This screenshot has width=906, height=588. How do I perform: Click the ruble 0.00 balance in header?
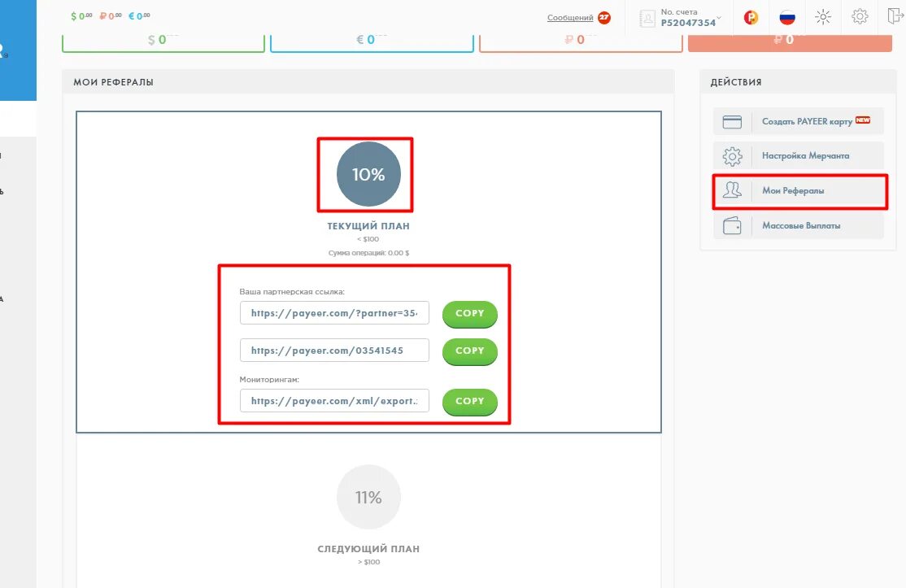tap(111, 16)
